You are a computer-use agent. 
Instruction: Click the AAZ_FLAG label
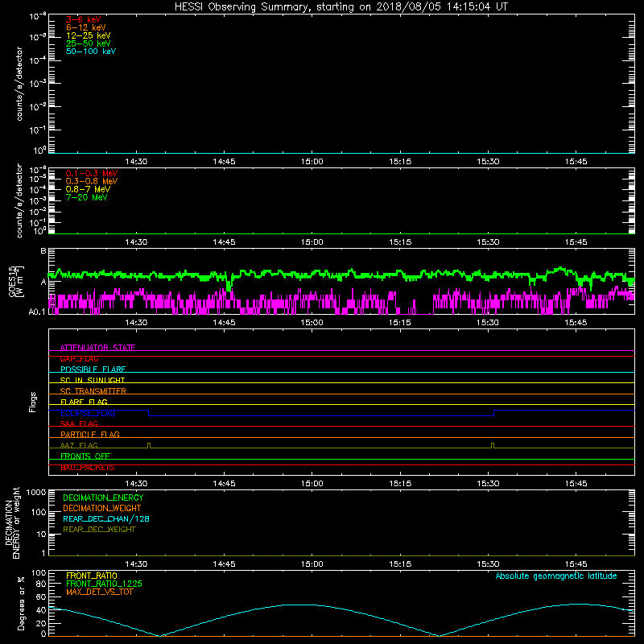pos(79,445)
